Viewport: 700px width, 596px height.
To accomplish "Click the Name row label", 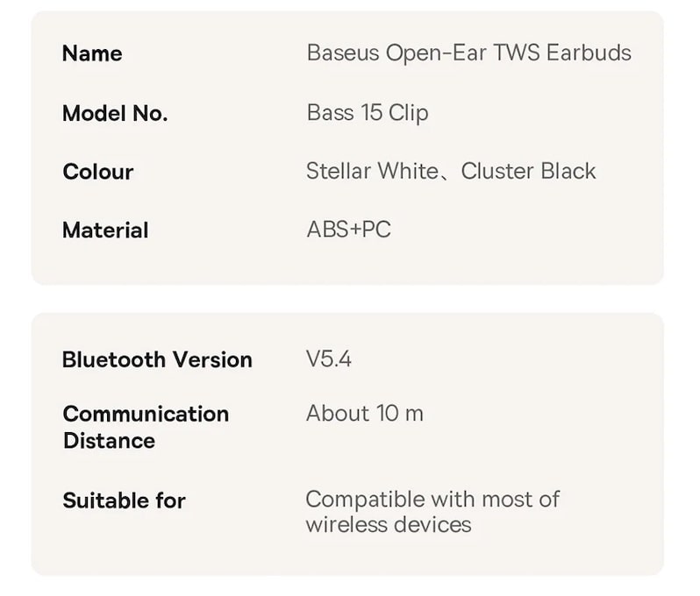I will pos(92,53).
